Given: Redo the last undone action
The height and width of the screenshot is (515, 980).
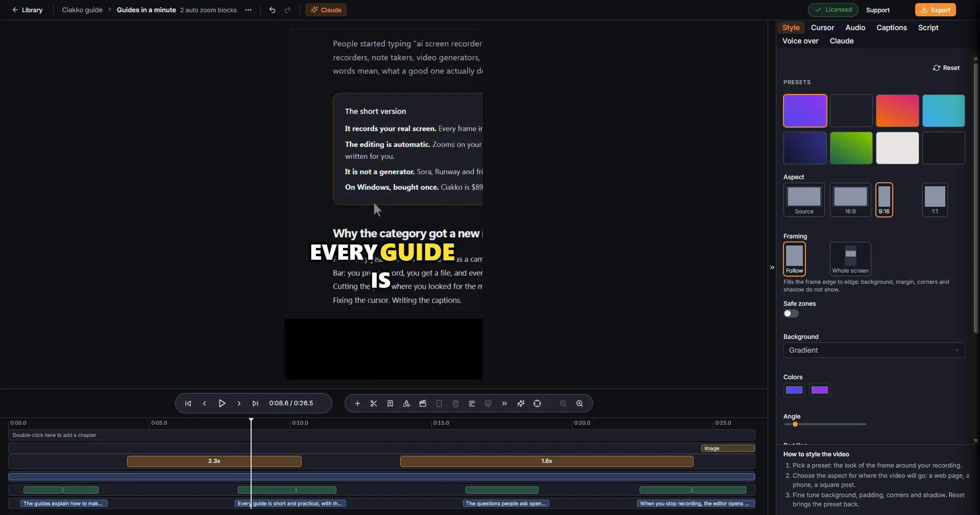Looking at the screenshot, I should (x=287, y=10).
